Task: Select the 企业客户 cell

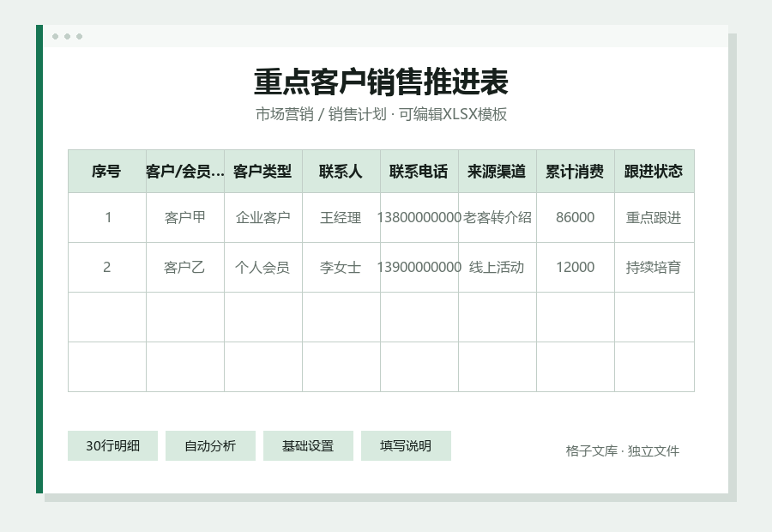Action: click(x=263, y=217)
